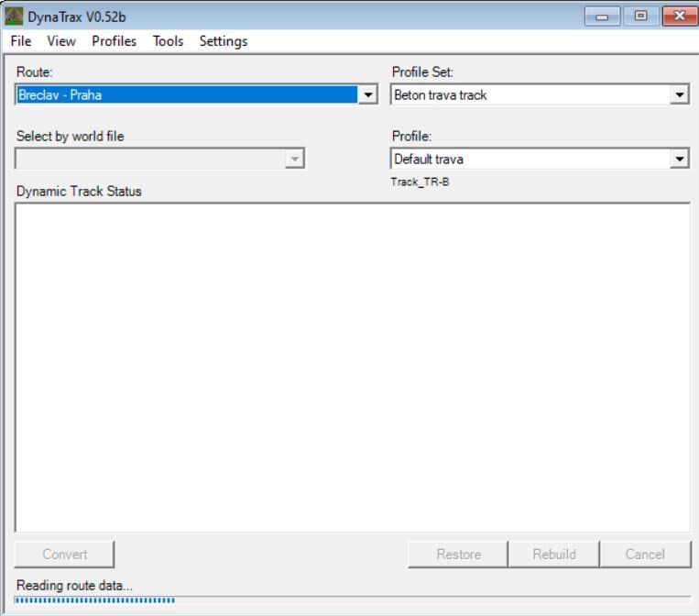The image size is (699, 616).
Task: Click inside the Dynamic Track Status box
Action: pos(352,367)
